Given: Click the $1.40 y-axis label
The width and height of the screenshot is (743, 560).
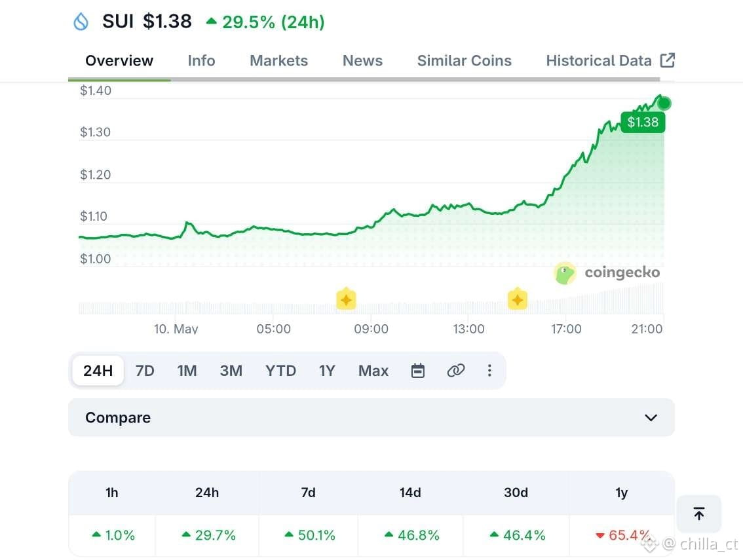Looking at the screenshot, I should coord(96,90).
